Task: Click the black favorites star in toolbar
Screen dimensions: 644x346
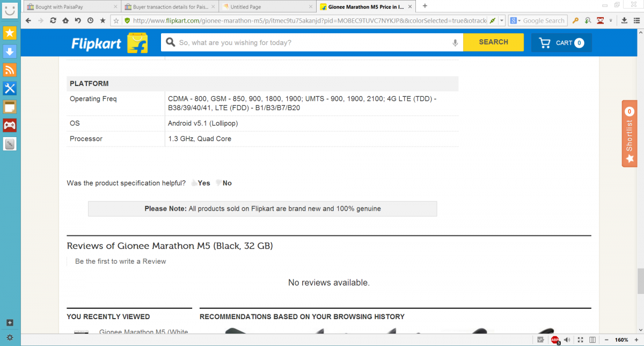Action: [x=103, y=20]
